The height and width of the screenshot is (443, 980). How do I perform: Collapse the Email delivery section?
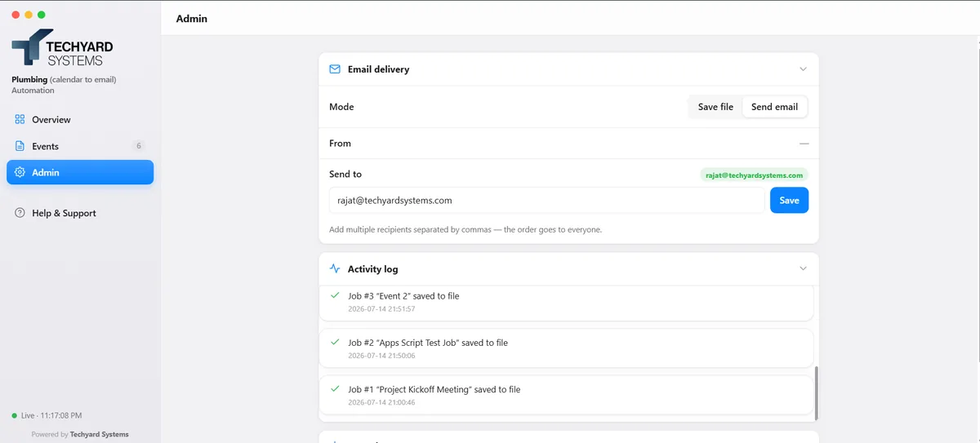point(803,69)
